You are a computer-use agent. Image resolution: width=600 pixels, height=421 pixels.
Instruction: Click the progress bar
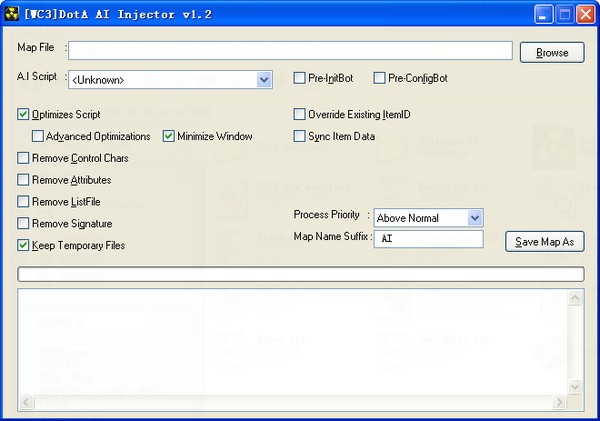301,274
